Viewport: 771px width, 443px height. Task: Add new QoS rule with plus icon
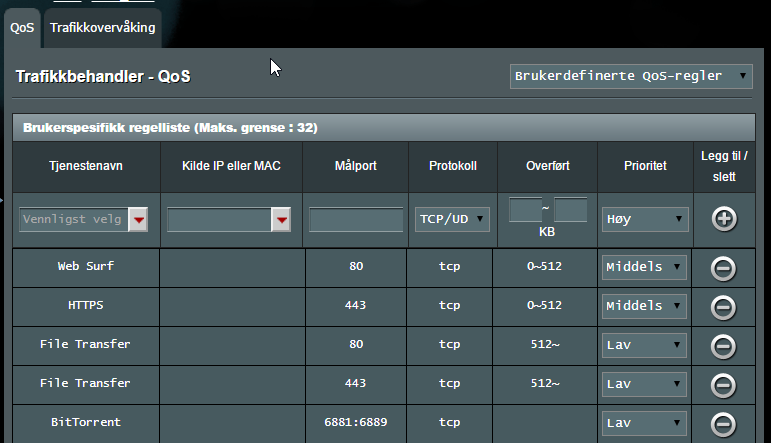[724, 219]
